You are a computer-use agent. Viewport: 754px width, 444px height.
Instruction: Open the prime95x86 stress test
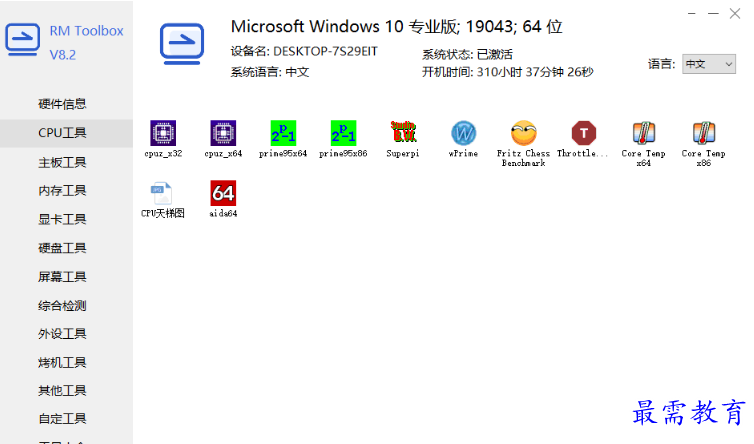pos(343,139)
